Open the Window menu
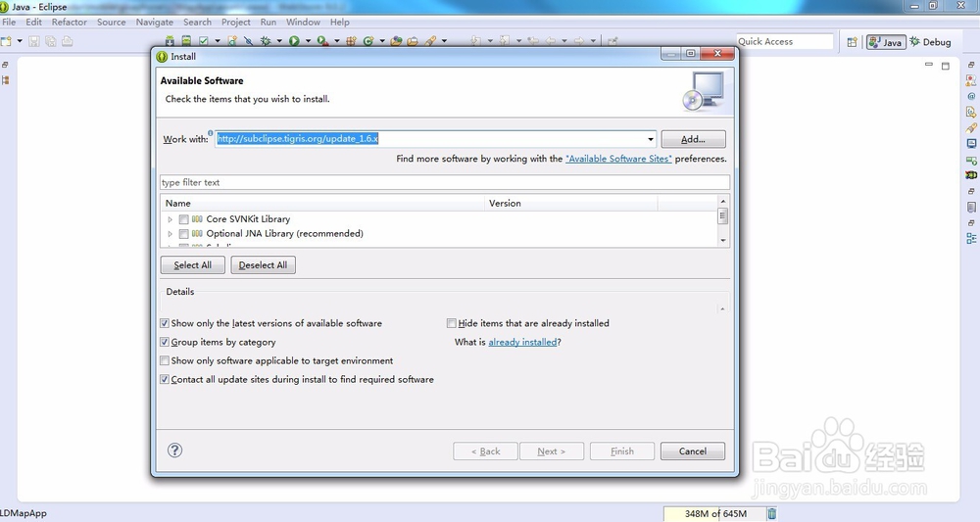The width and height of the screenshot is (980, 522). click(x=303, y=22)
